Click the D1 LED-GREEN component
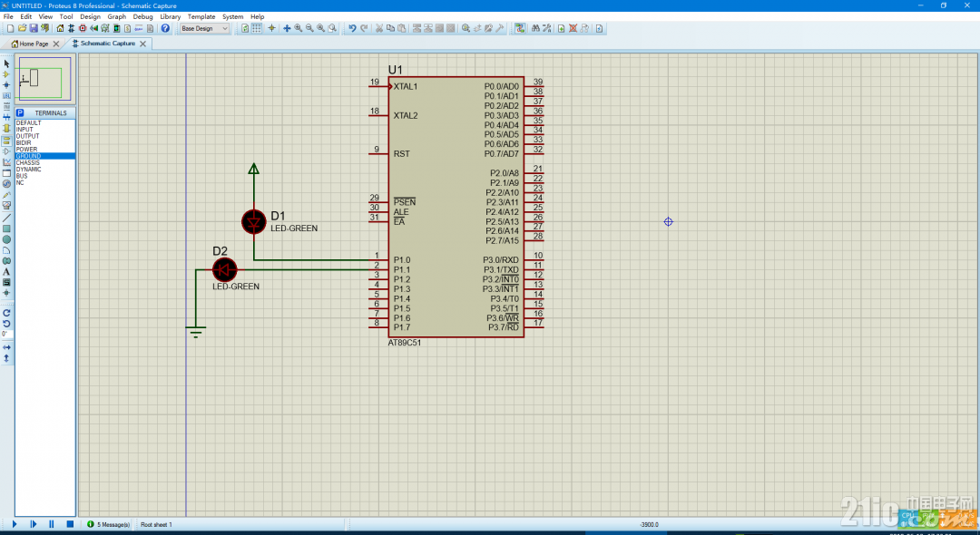Viewport: 980px width, 535px height. pyautogui.click(x=254, y=221)
